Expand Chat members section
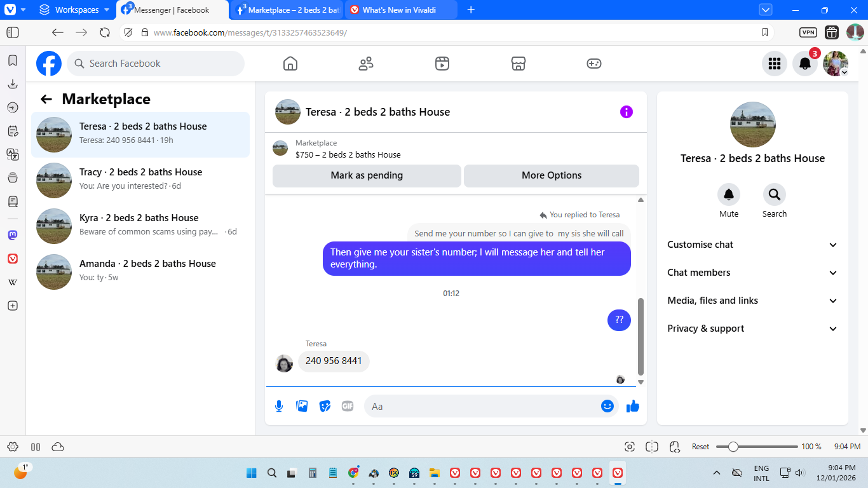The width and height of the screenshot is (868, 488). point(752,273)
